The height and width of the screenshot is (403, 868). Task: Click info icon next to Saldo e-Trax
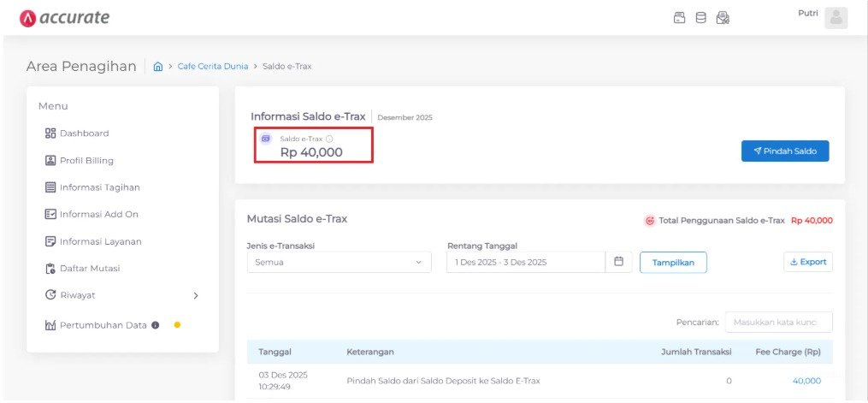(329, 139)
